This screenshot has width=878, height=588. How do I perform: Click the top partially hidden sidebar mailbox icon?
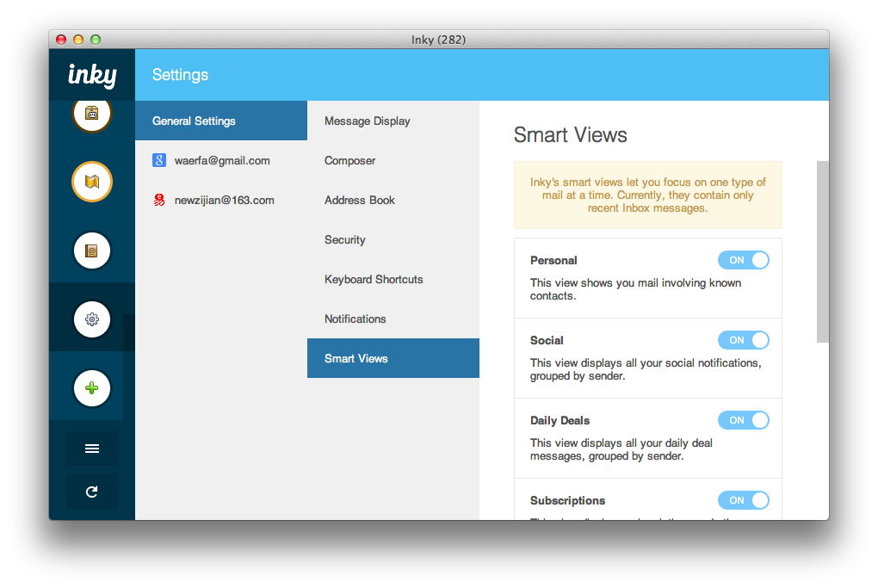(x=92, y=115)
